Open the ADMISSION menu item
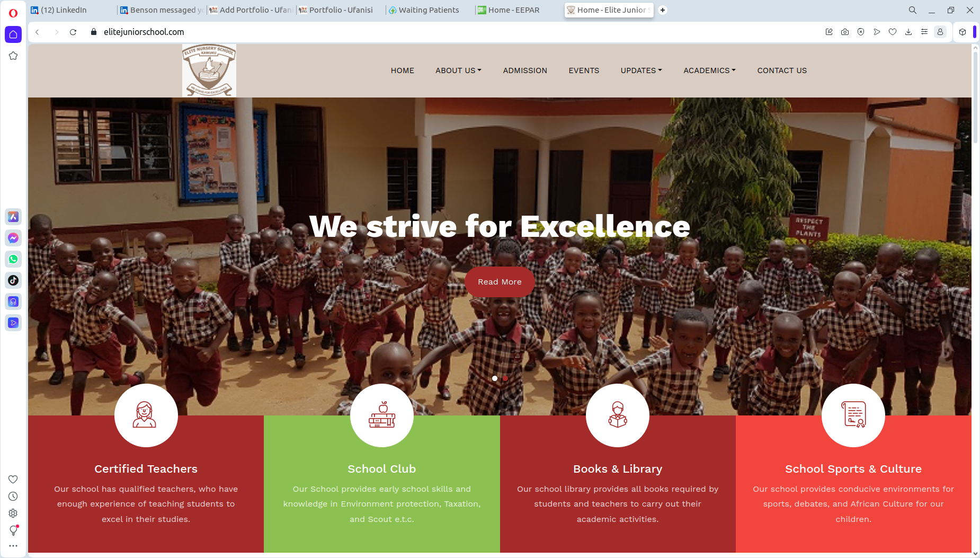The image size is (980, 558). pos(525,70)
